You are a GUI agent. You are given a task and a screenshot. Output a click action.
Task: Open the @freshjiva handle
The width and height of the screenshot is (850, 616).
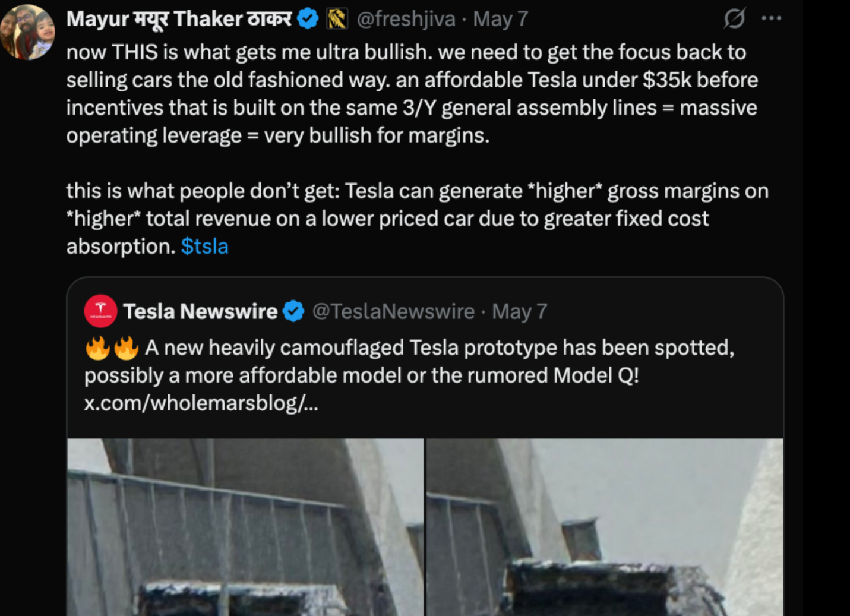(x=406, y=19)
